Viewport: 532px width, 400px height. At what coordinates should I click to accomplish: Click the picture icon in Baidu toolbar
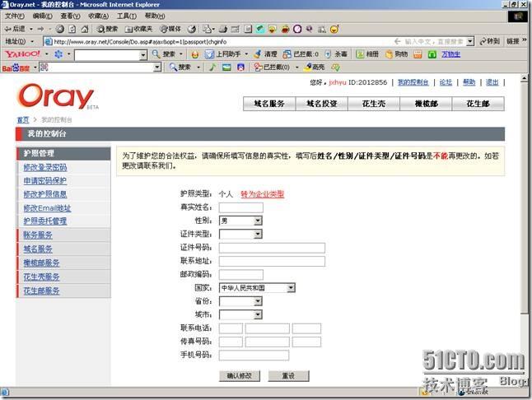tap(226, 67)
